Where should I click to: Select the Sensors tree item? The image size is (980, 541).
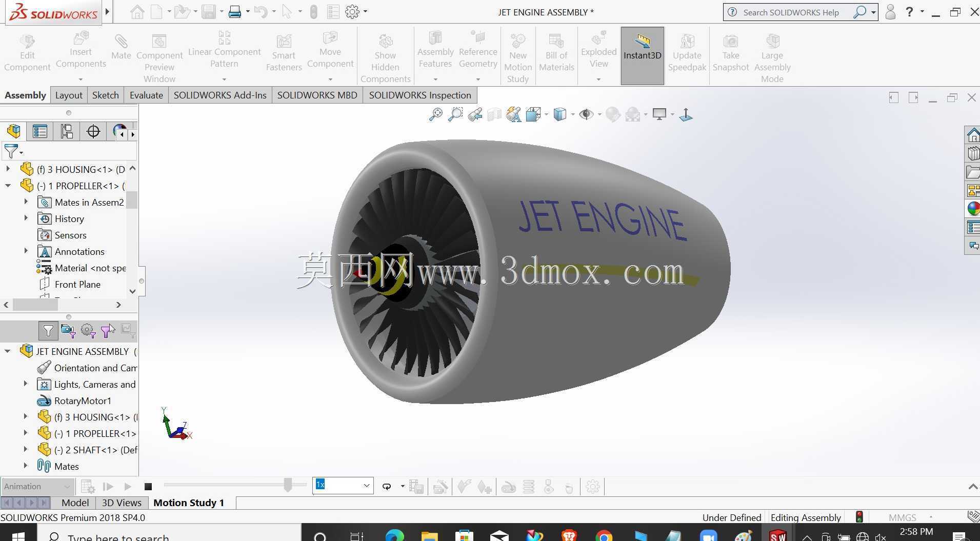coord(70,235)
